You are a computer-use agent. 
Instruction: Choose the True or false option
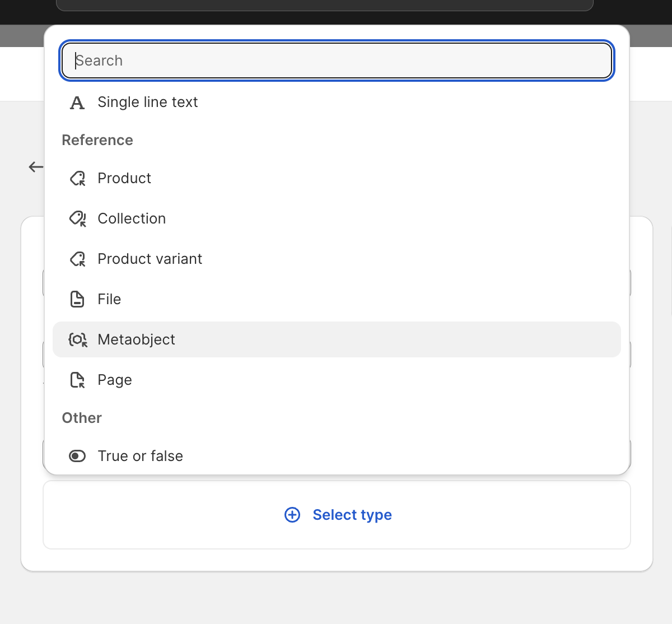tap(337, 456)
